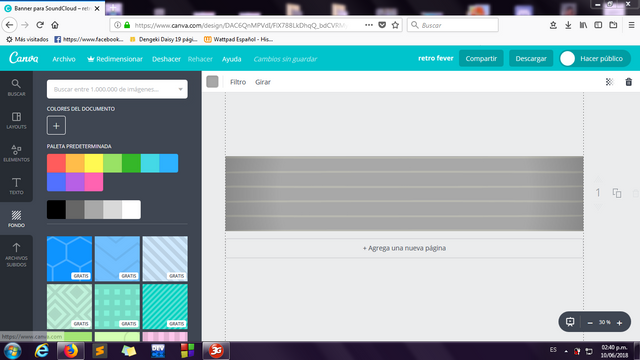The width and height of the screenshot is (640, 360).
Task: Open the Ayuda menu
Action: (x=231, y=59)
